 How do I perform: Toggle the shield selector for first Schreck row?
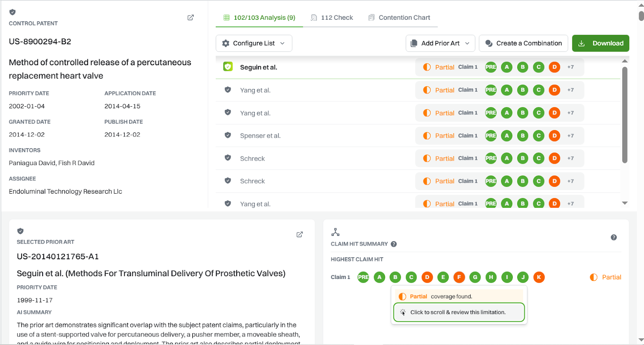click(228, 158)
